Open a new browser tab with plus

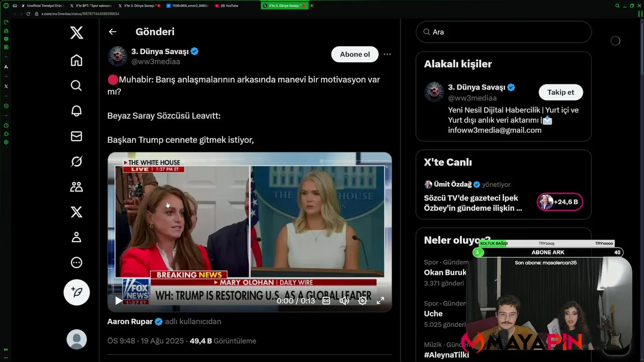pyautogui.click(x=312, y=6)
